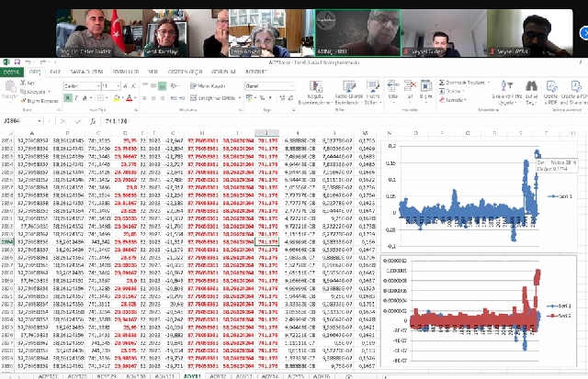Viewport: 588px width, 379px height.
Task: Toggle top vertical align
Action: tap(145, 85)
